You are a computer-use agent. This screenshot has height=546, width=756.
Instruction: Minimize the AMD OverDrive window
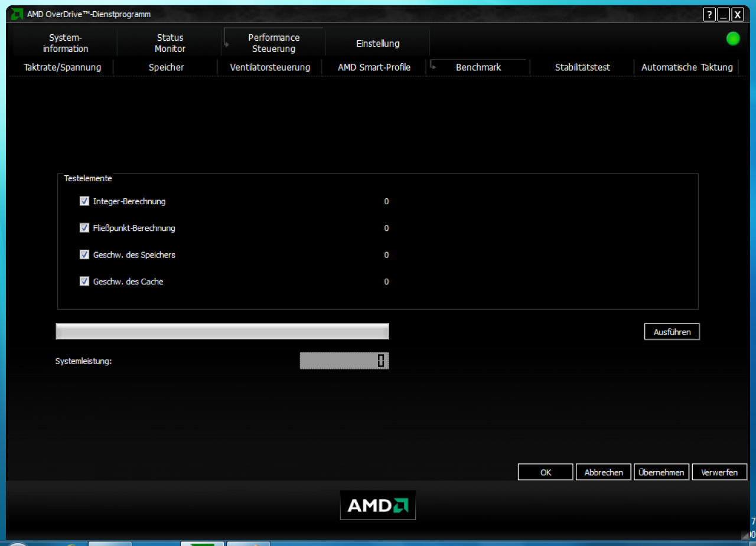(x=724, y=15)
